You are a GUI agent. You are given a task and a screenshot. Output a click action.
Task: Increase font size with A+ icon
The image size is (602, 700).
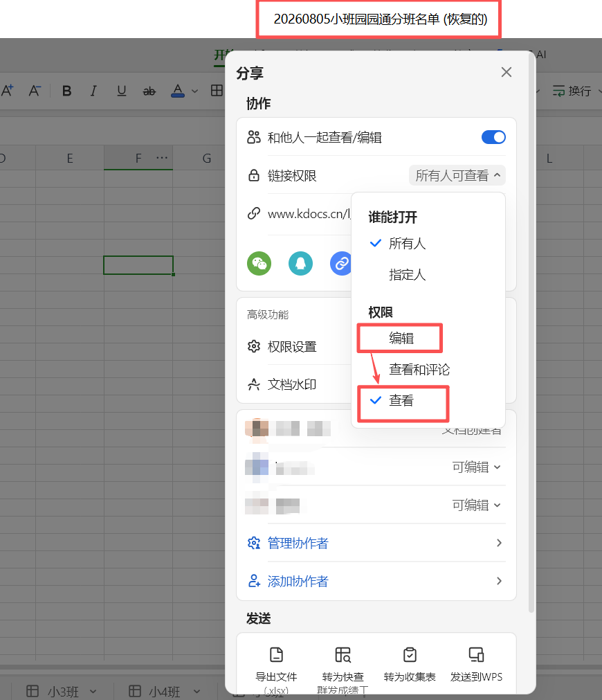click(x=7, y=91)
